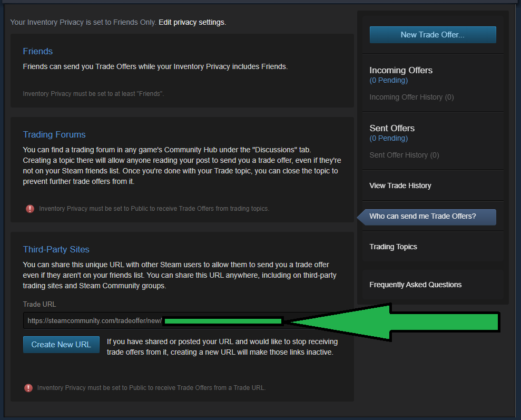This screenshot has height=420, width=521.
Task: Click warning icon beside Trade URL notice
Action: (x=28, y=388)
